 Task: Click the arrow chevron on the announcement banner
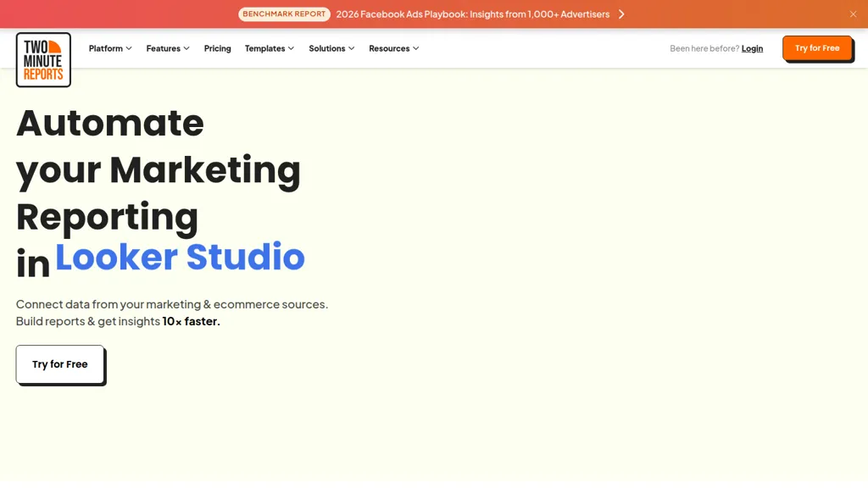[x=621, y=14]
